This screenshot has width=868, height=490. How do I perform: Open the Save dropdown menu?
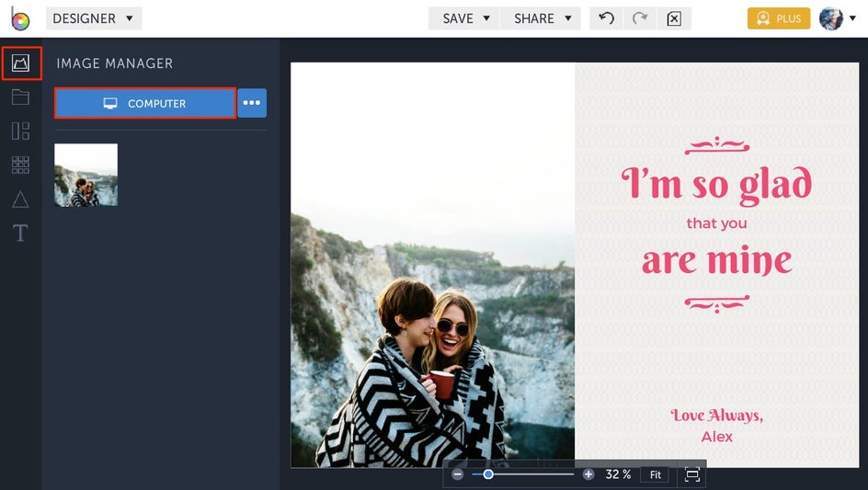(x=464, y=18)
